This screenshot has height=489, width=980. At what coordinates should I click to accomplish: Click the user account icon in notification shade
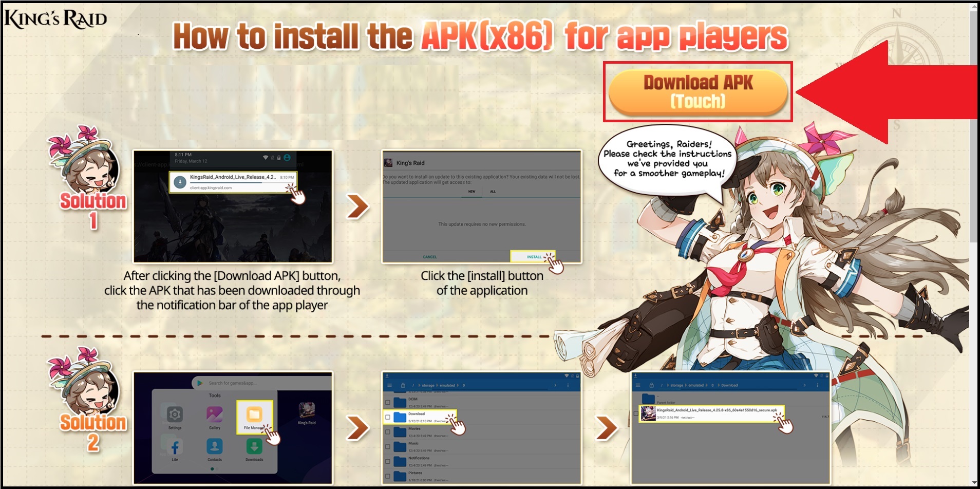287,158
